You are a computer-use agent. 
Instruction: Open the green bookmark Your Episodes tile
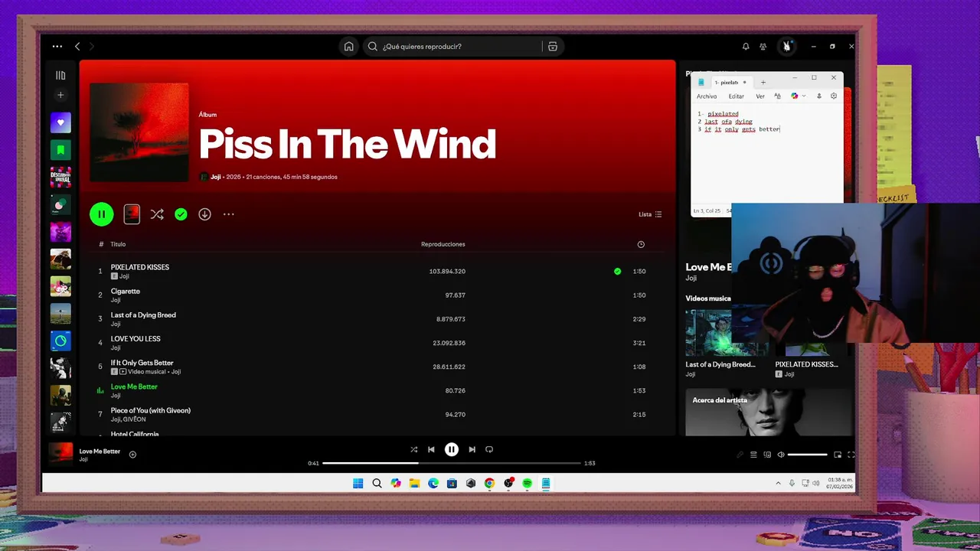(x=60, y=150)
